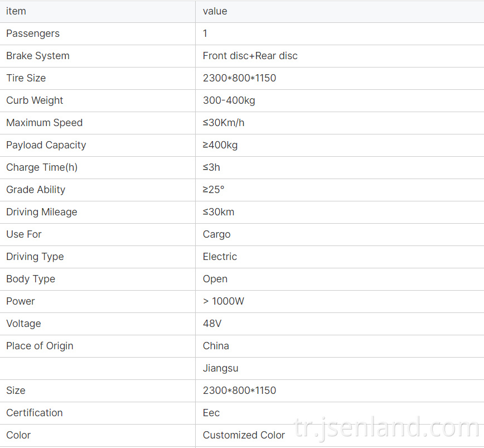Click the Payload Capacity value ≥400kg

tap(220, 145)
